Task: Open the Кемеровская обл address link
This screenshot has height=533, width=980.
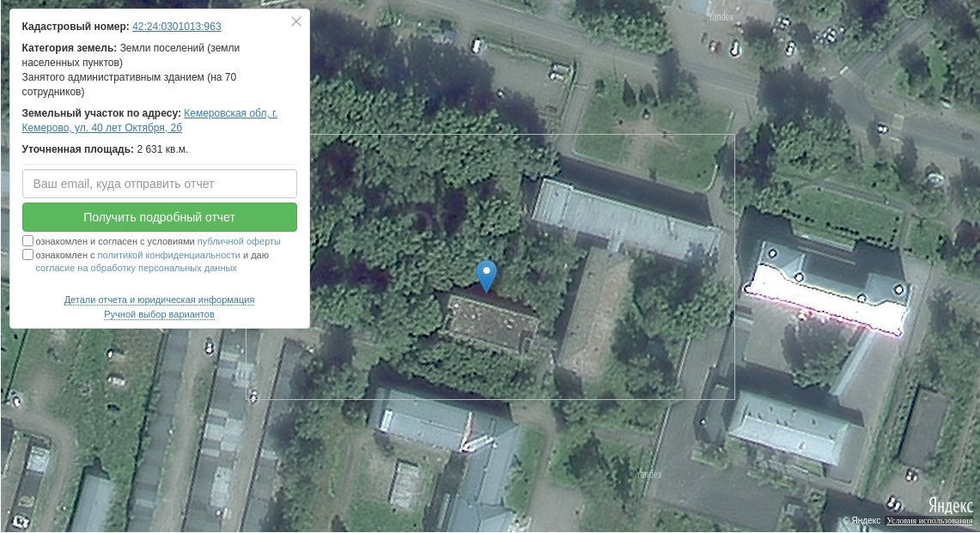Action: click(x=149, y=120)
